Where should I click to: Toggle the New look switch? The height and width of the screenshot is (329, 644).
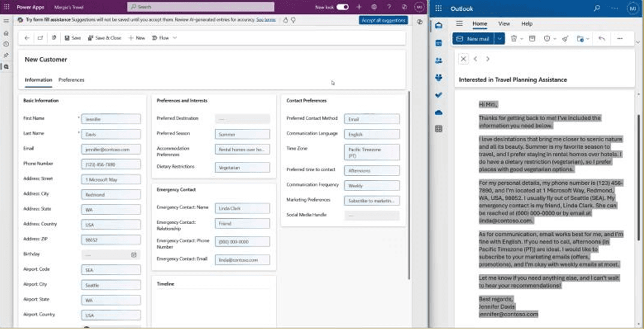tap(342, 7)
